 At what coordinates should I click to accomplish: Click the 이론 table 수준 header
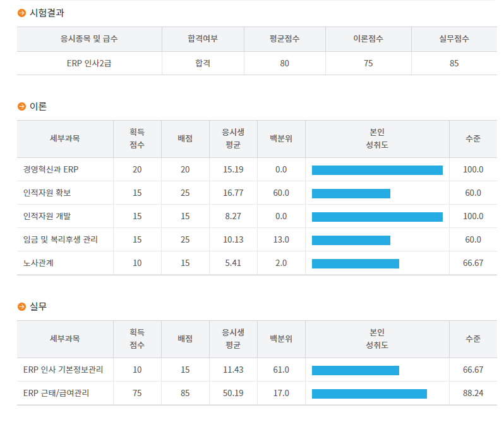pos(473,138)
